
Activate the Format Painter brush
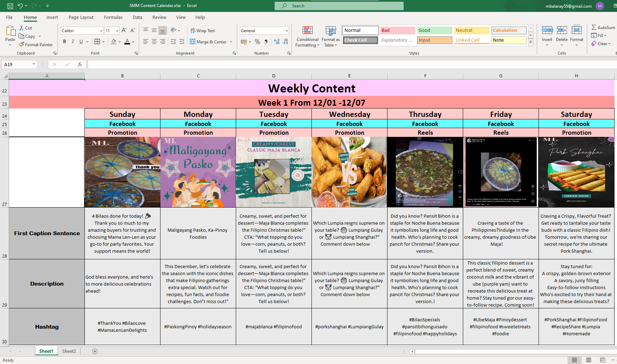point(21,44)
